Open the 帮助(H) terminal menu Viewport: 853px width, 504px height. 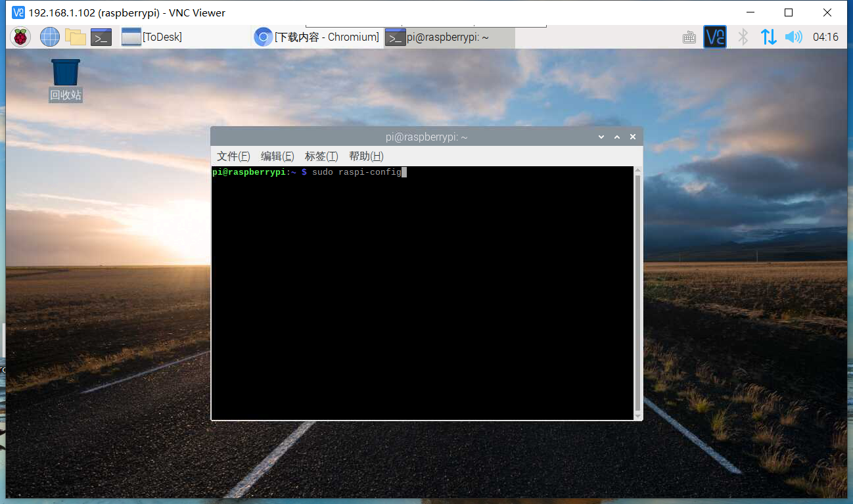click(366, 156)
